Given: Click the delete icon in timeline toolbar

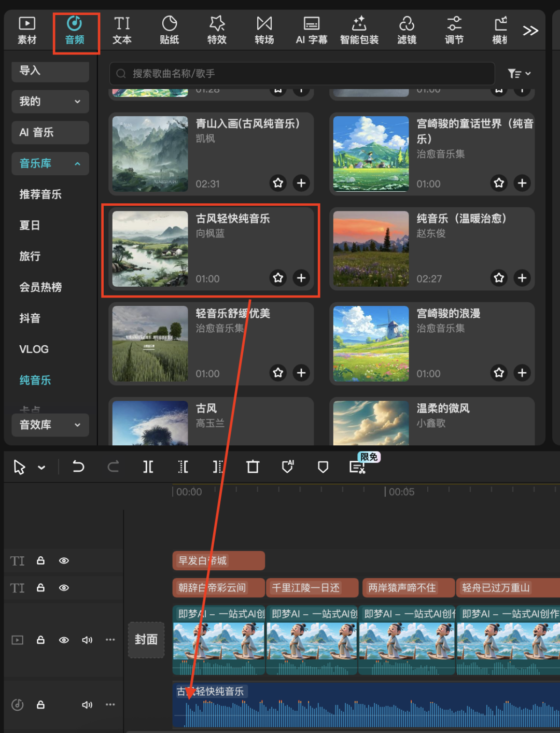Looking at the screenshot, I should (253, 467).
